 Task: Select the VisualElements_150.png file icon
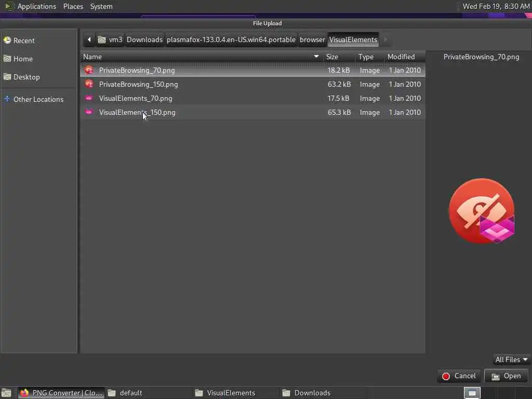[89, 112]
